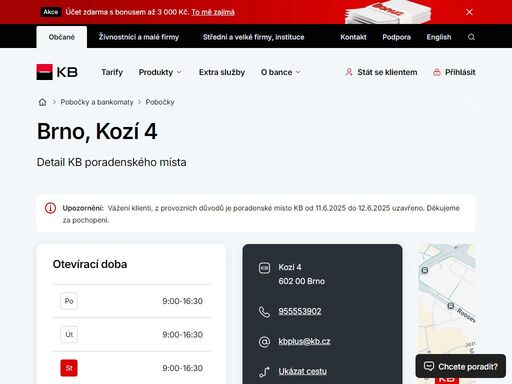Click the @ email icon

264,342
